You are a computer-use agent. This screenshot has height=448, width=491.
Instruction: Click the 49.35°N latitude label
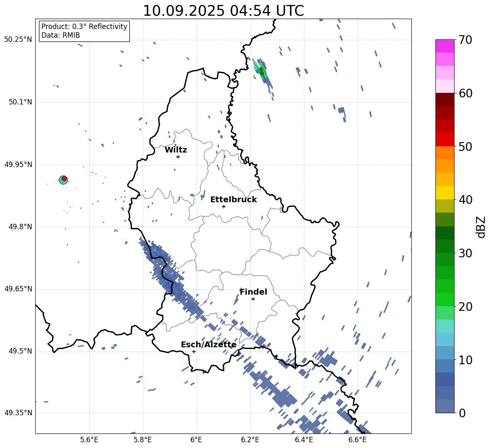[18, 413]
